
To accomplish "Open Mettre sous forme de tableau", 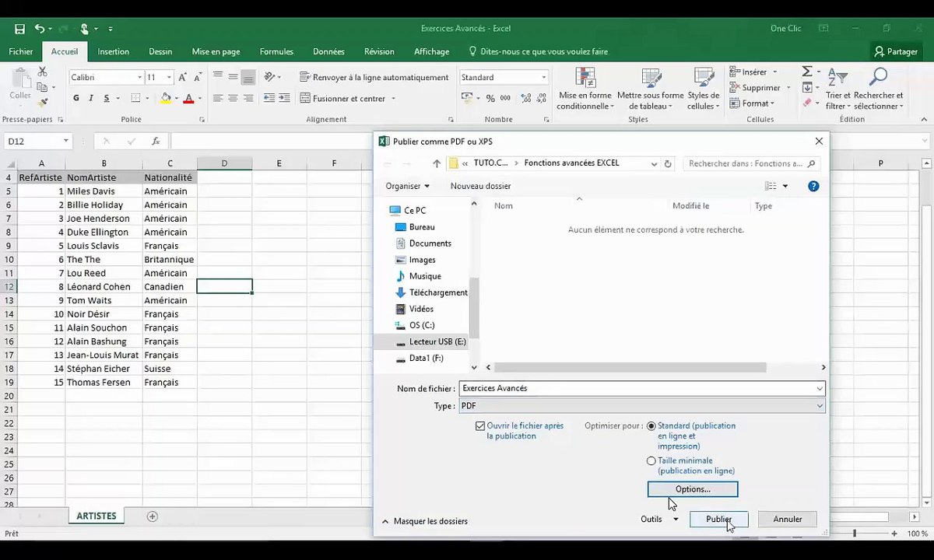I will 650,89.
